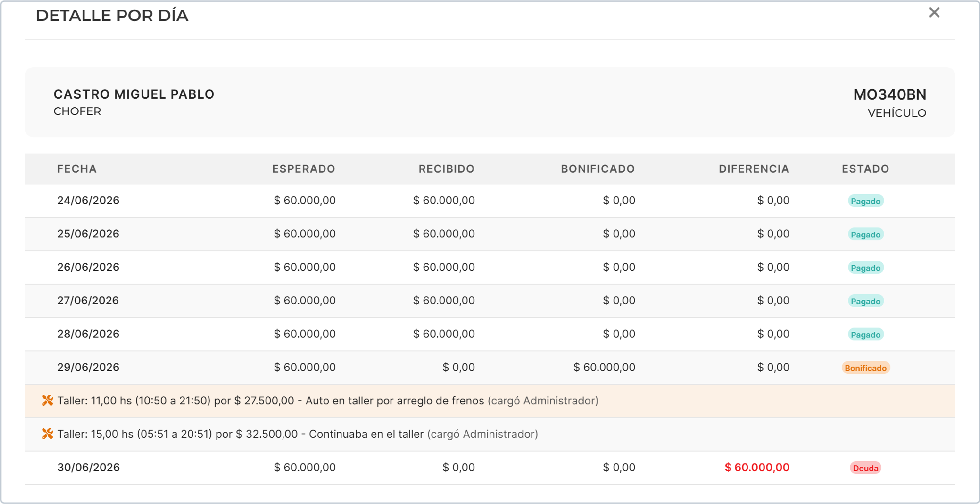The height and width of the screenshot is (504, 980).
Task: Select the date 26/06/2026
Action: click(88, 267)
